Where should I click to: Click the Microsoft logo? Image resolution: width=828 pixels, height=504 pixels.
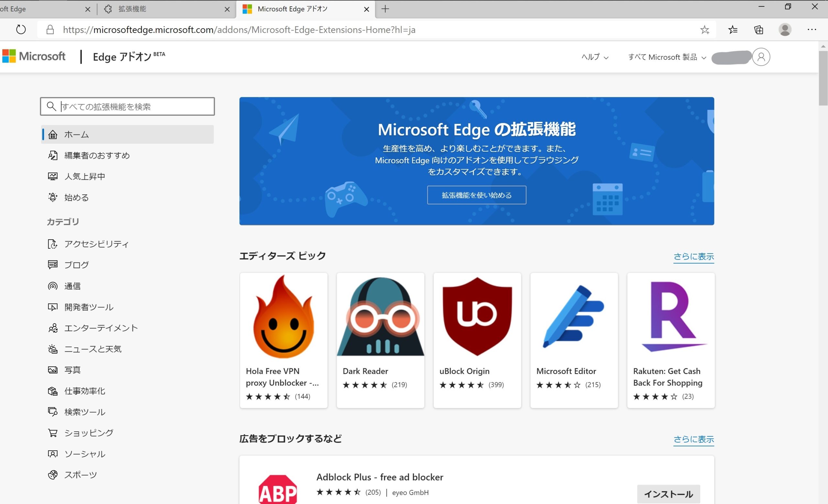34,56
